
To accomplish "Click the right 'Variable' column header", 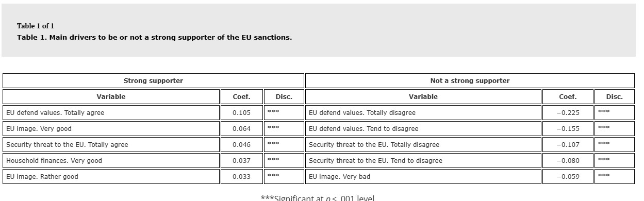I will (x=423, y=97).
